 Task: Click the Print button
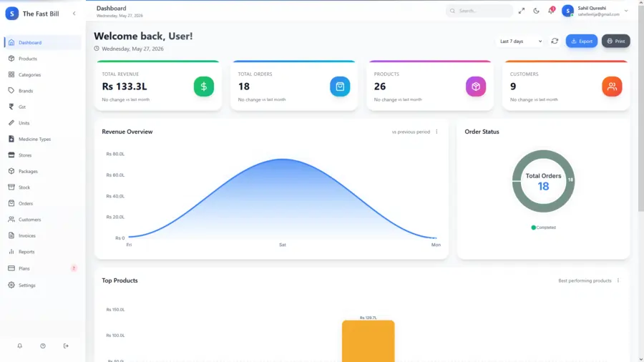pyautogui.click(x=615, y=41)
